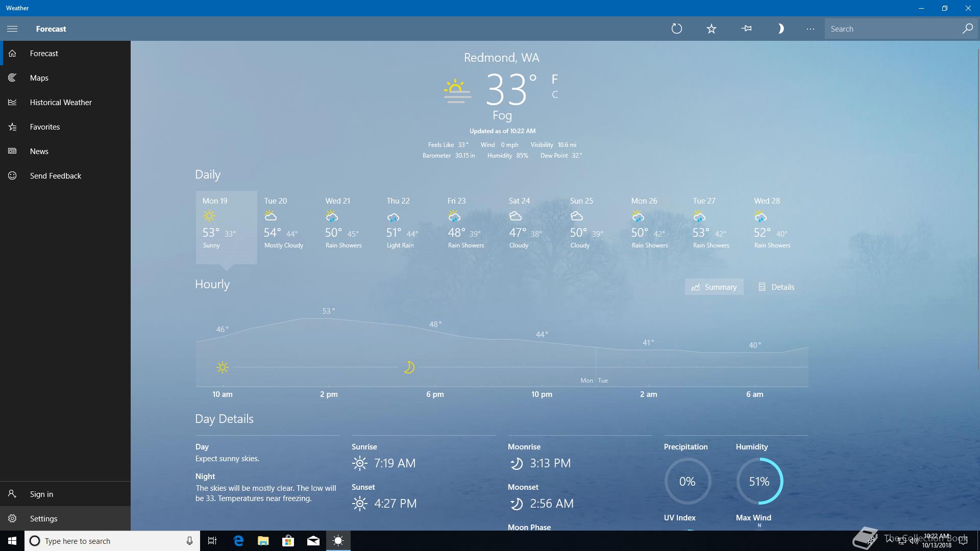Refresh the weather forecast
The width and height of the screenshot is (980, 551).
point(677,29)
